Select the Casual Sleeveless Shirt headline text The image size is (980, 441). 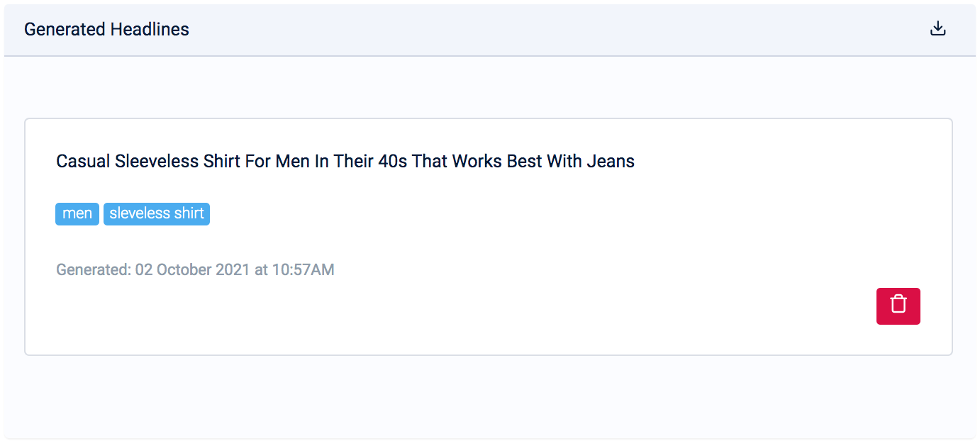point(345,162)
